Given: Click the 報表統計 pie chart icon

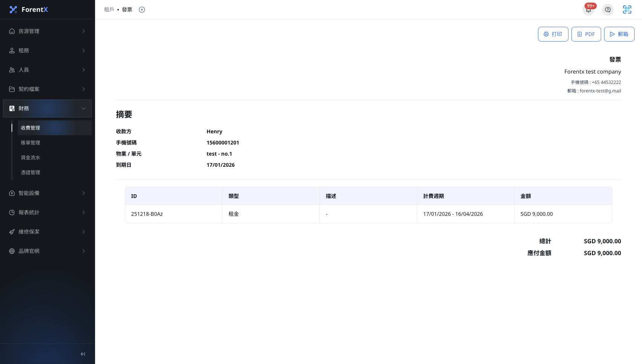Looking at the screenshot, I should click(x=12, y=212).
